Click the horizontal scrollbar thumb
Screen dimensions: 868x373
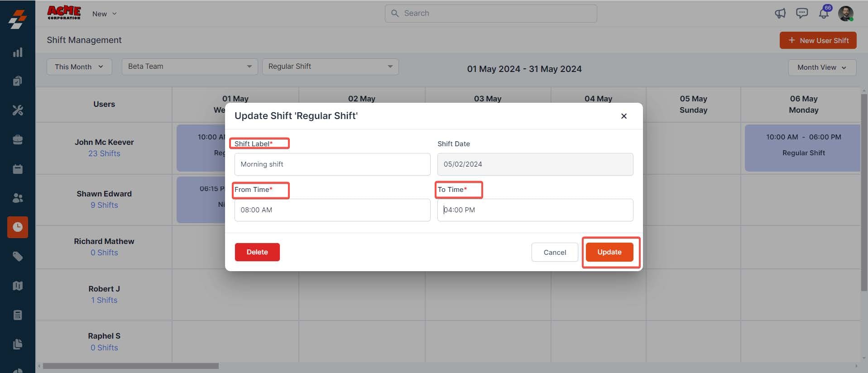tap(131, 366)
